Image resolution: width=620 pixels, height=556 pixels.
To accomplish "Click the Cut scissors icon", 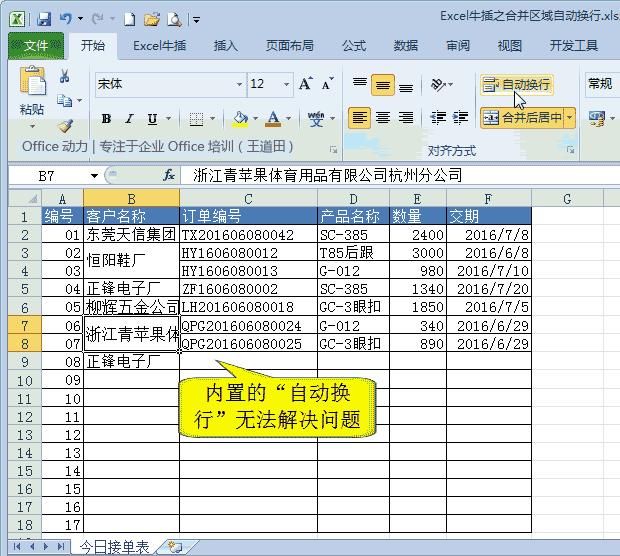I will pos(64,76).
